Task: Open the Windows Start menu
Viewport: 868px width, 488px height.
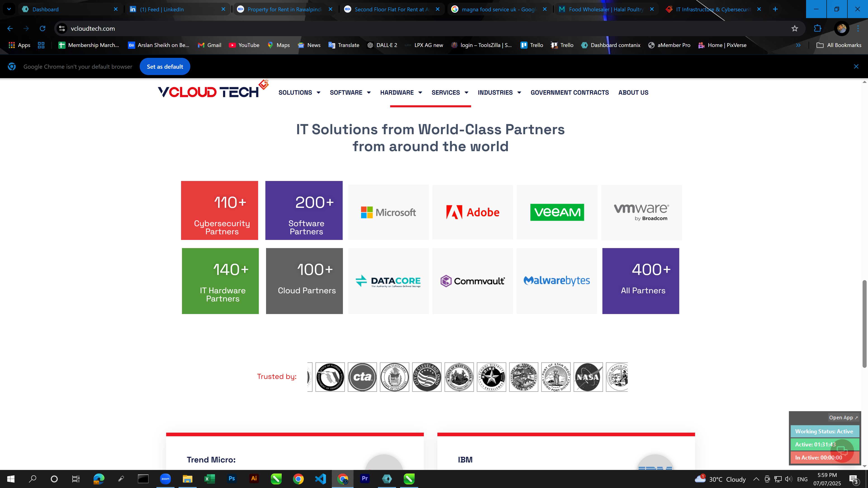Action: [x=10, y=479]
